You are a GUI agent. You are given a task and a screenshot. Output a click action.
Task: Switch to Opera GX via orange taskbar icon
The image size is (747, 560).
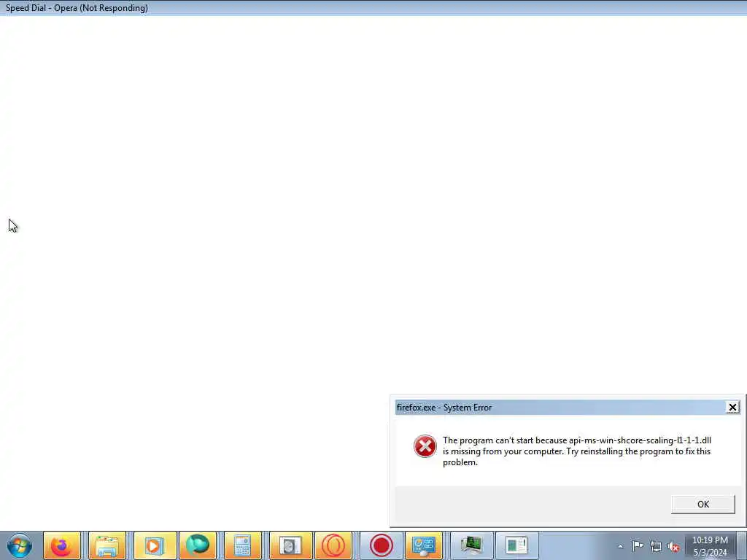pyautogui.click(x=333, y=545)
